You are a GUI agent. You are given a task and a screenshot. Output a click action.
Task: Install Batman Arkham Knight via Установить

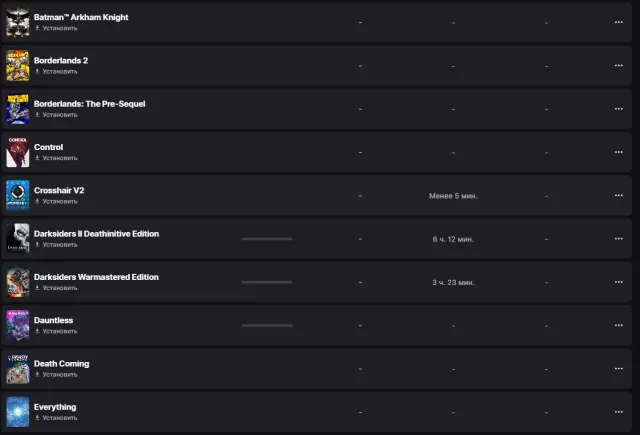(56, 28)
